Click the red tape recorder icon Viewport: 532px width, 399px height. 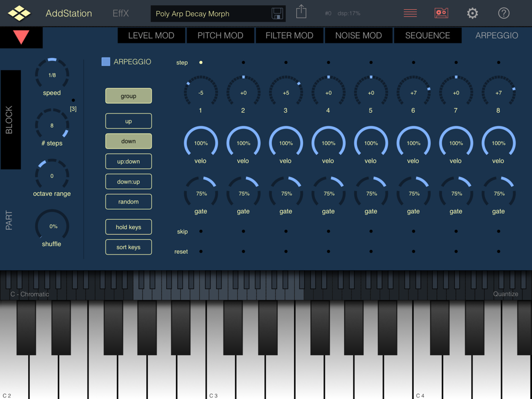(441, 13)
